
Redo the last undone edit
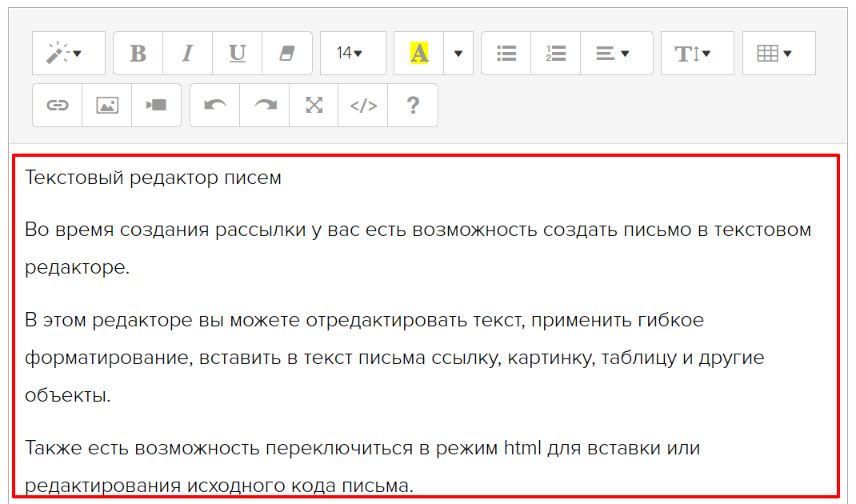pos(265,106)
